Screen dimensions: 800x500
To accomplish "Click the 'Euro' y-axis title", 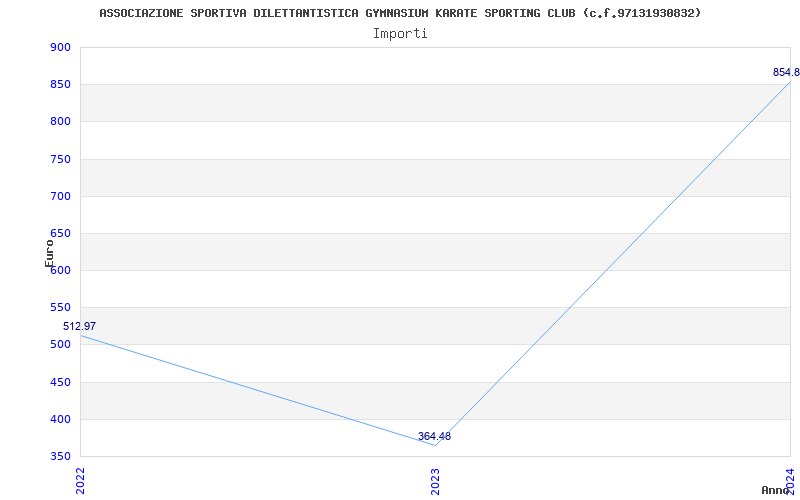I will [x=49, y=253].
